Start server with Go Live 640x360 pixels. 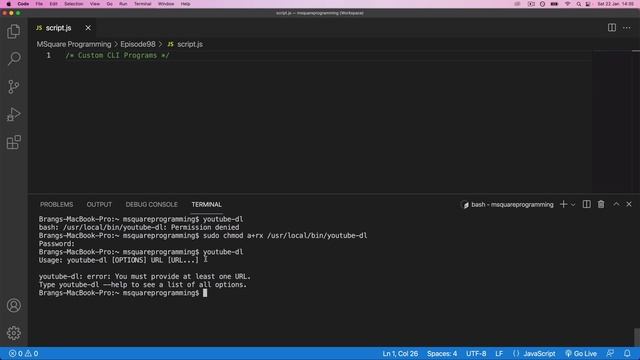[581, 353]
